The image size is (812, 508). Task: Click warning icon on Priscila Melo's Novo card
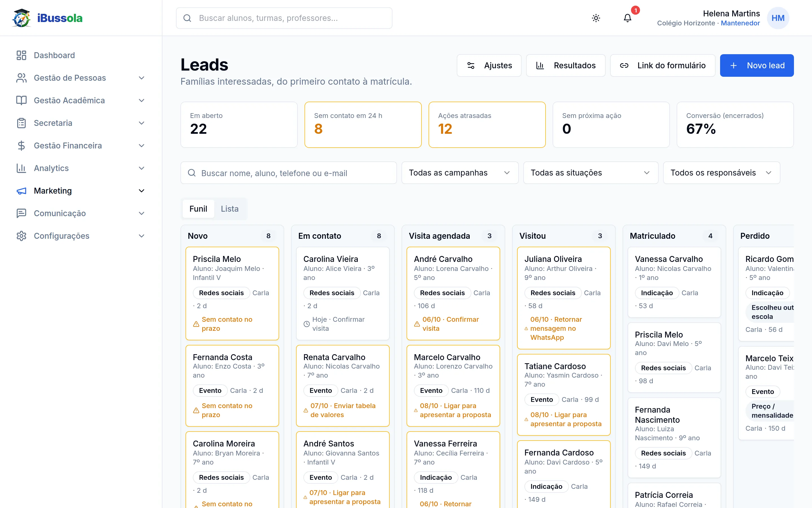point(196,324)
